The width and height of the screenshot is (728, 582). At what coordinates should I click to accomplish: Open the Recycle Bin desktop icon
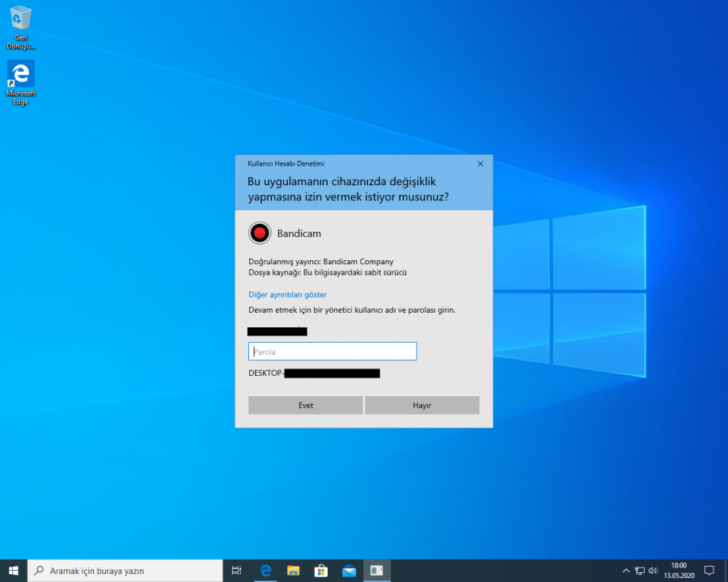(x=20, y=27)
